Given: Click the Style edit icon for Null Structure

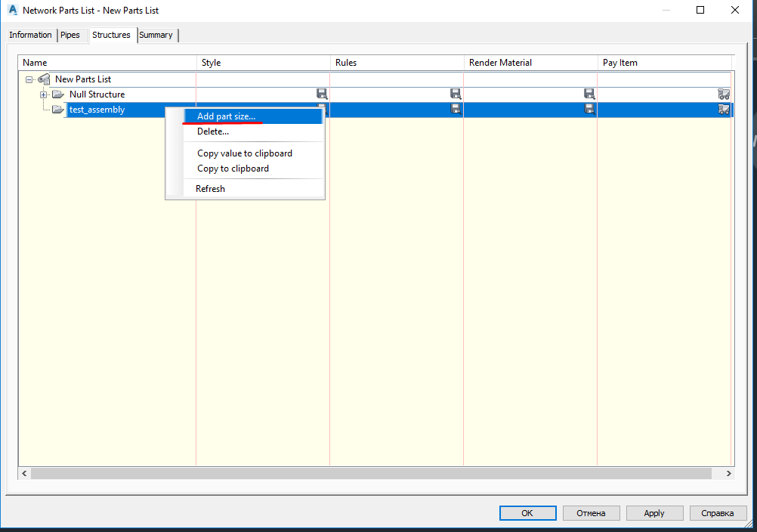Looking at the screenshot, I should 322,94.
